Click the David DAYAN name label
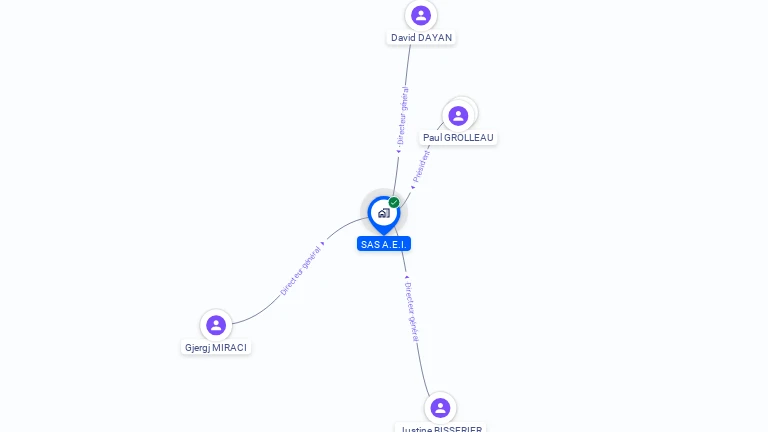The height and width of the screenshot is (432, 768). tap(421, 38)
